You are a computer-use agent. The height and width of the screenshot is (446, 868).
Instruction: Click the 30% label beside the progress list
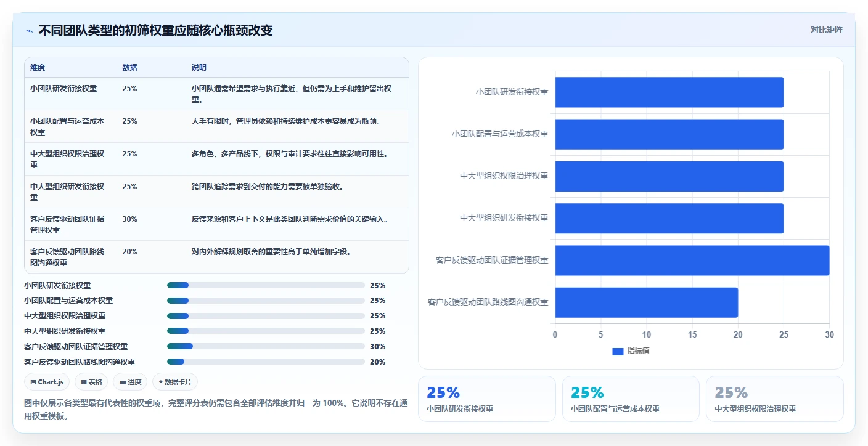pyautogui.click(x=377, y=347)
